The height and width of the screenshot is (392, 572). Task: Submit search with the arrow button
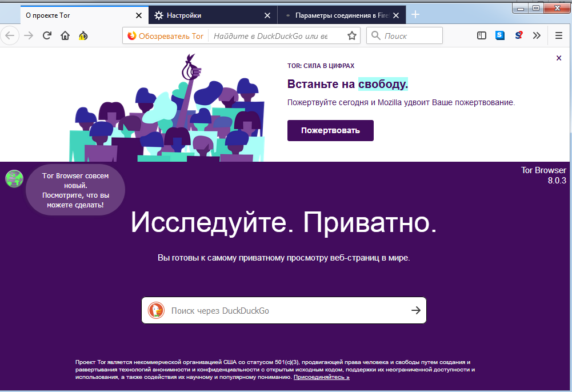tap(416, 310)
